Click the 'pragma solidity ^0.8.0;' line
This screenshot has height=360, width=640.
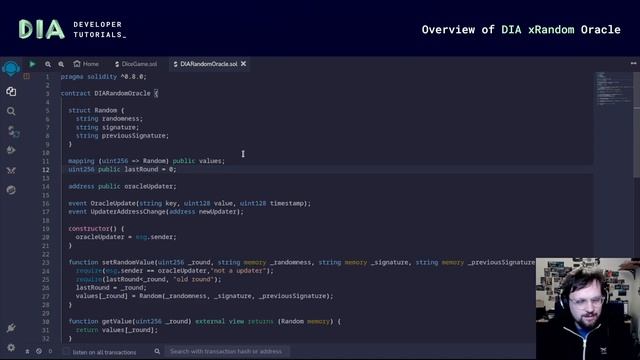tap(103, 76)
